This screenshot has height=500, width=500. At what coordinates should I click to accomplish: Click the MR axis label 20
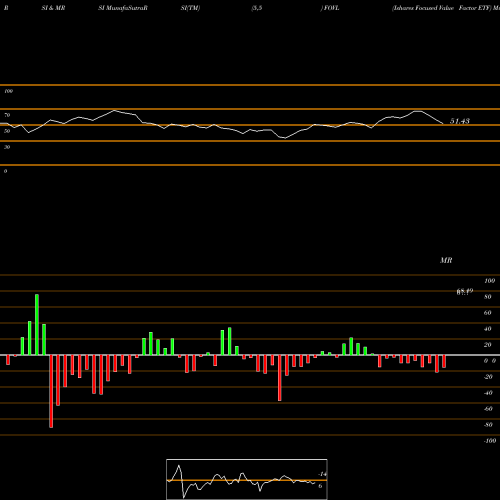click(488, 345)
